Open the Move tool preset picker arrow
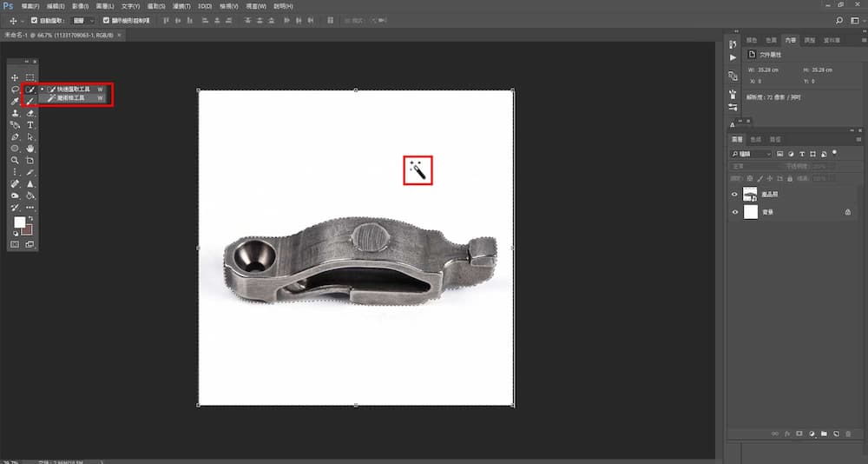 coord(23,21)
